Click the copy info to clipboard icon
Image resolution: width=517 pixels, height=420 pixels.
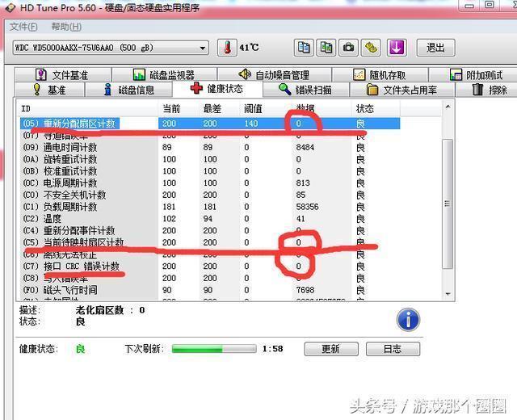coord(304,48)
